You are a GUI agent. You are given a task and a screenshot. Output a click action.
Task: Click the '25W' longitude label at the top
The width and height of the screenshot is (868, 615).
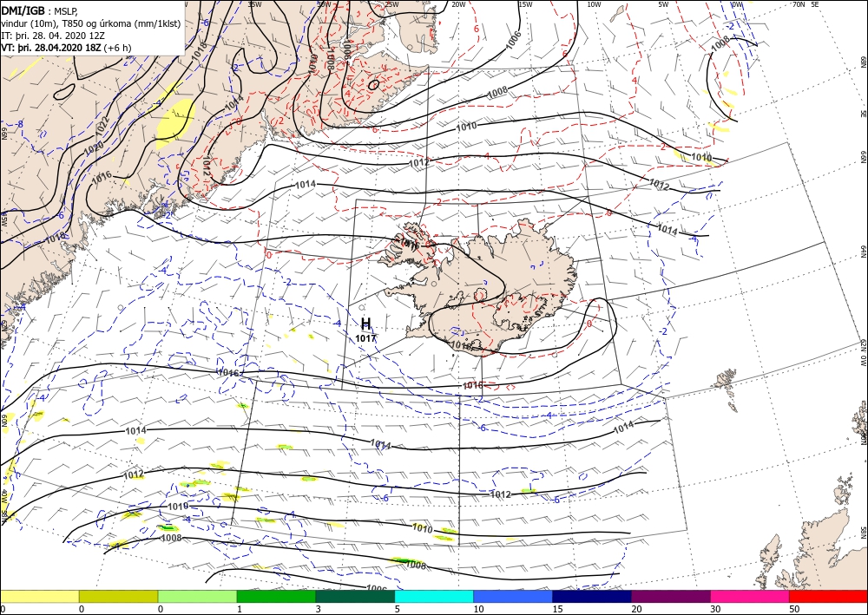point(391,4)
